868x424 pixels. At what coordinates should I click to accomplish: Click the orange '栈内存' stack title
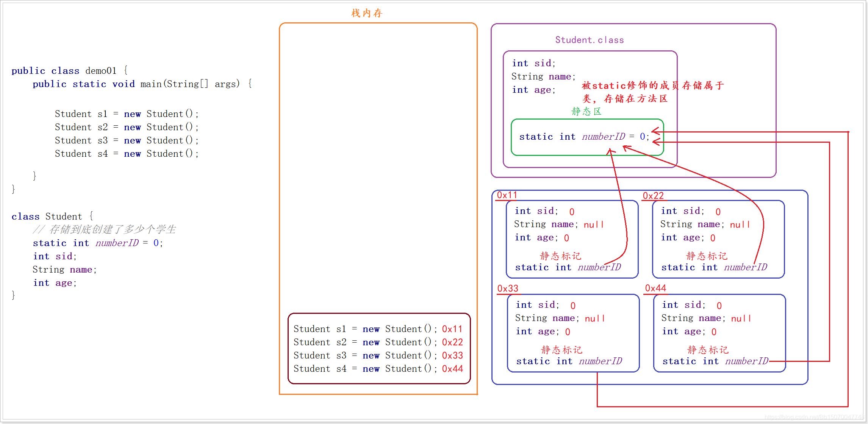[x=367, y=13]
